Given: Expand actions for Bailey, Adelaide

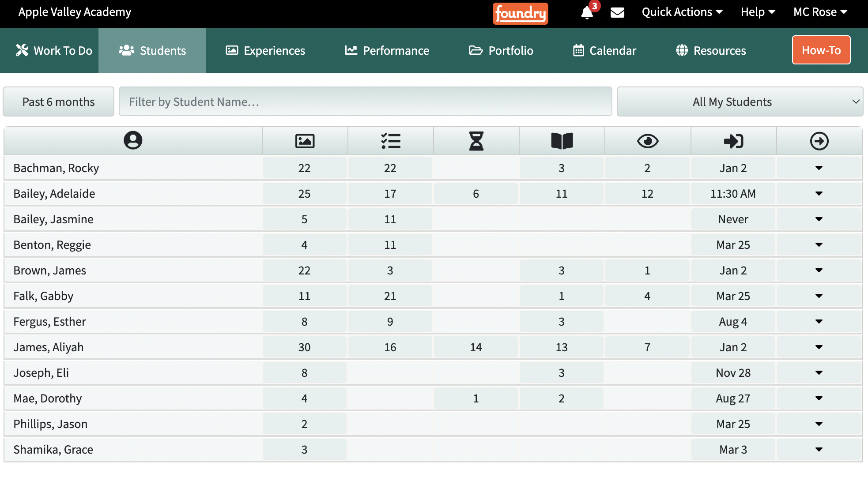Looking at the screenshot, I should pos(819,194).
